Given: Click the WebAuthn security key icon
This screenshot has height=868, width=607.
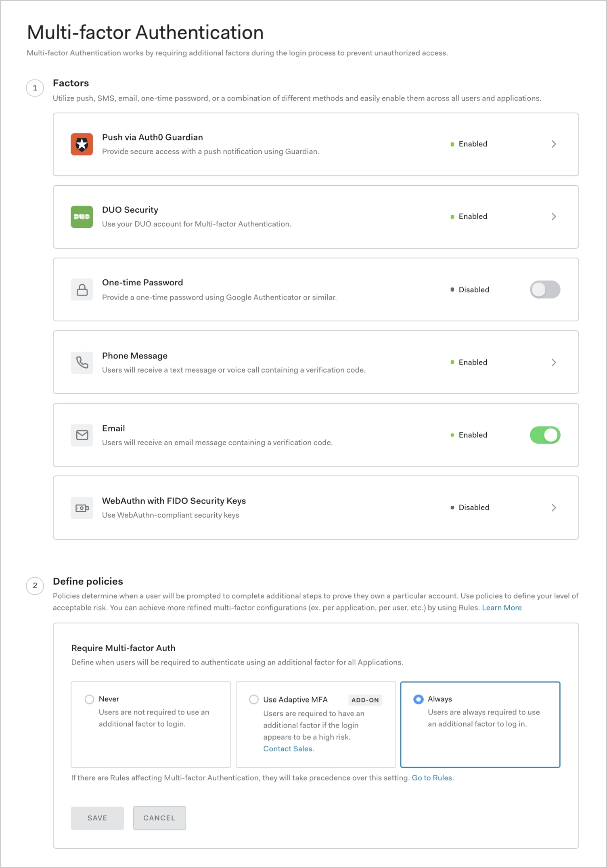Looking at the screenshot, I should click(x=82, y=508).
